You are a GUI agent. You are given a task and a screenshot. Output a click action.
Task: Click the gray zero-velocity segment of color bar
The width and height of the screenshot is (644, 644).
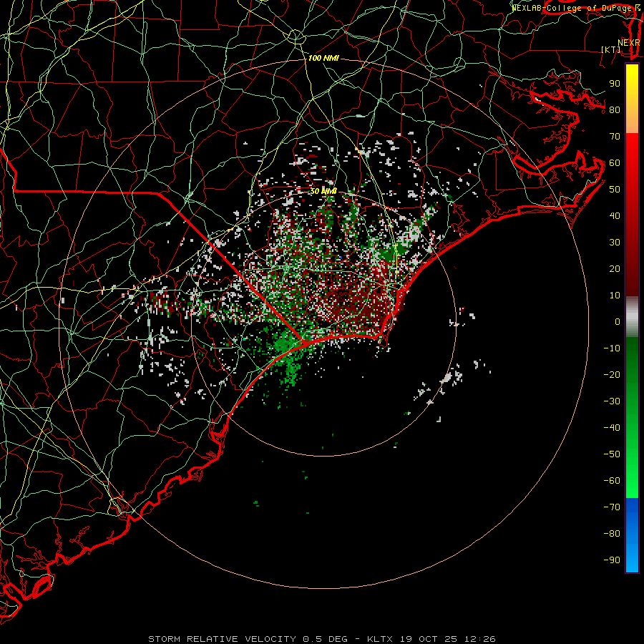pyautogui.click(x=632, y=317)
